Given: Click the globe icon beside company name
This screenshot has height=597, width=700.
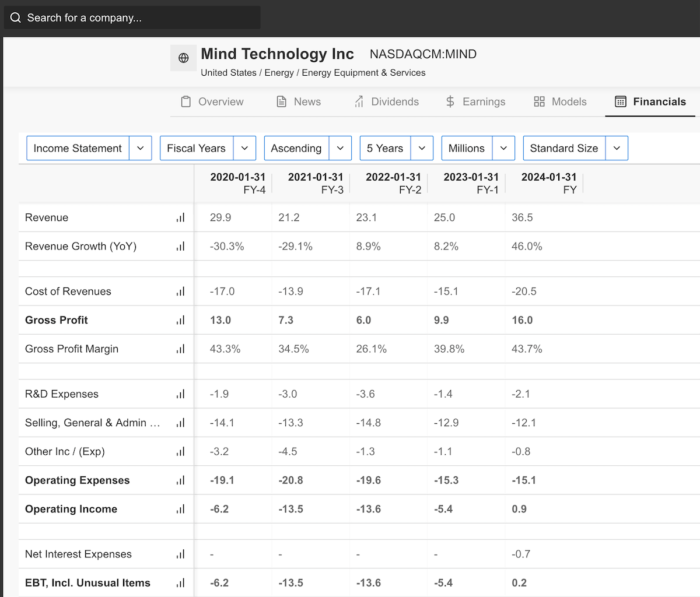Looking at the screenshot, I should [183, 58].
